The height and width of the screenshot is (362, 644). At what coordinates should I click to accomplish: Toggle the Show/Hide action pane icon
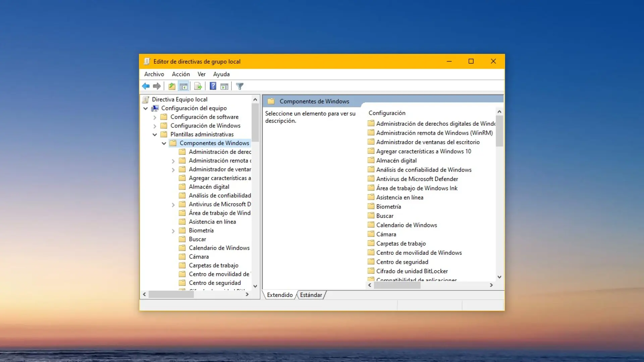[224, 86]
